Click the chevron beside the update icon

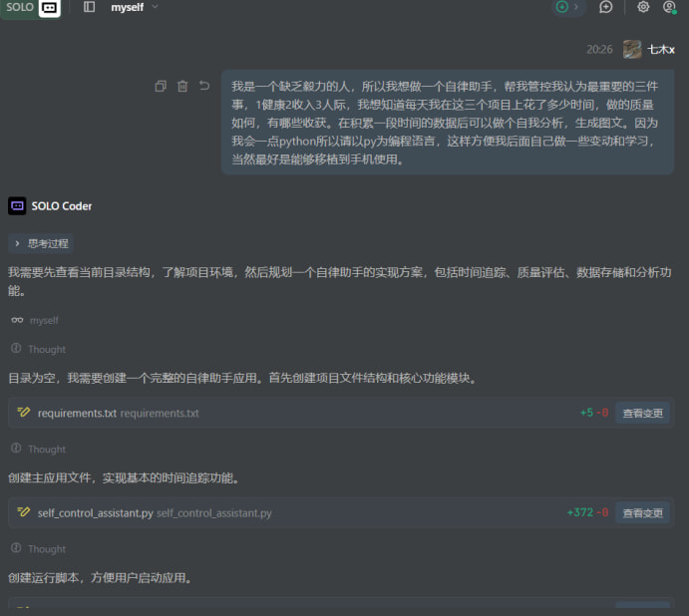click(576, 7)
